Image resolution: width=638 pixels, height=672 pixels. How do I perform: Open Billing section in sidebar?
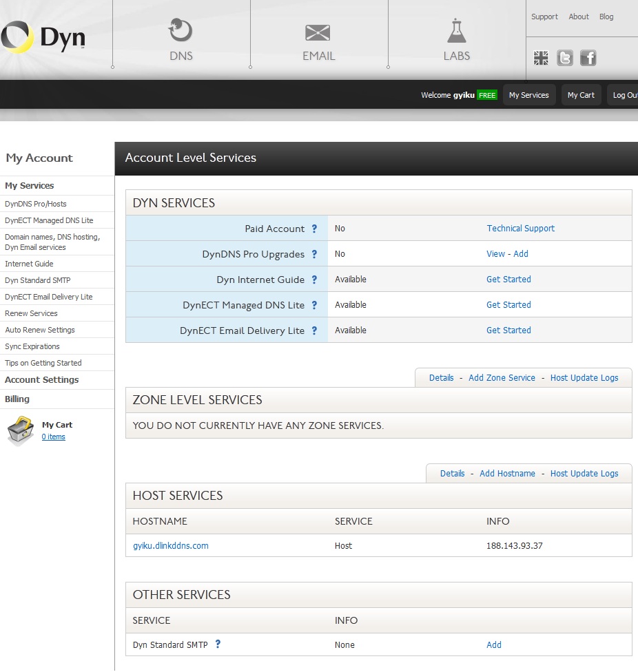pyautogui.click(x=17, y=399)
